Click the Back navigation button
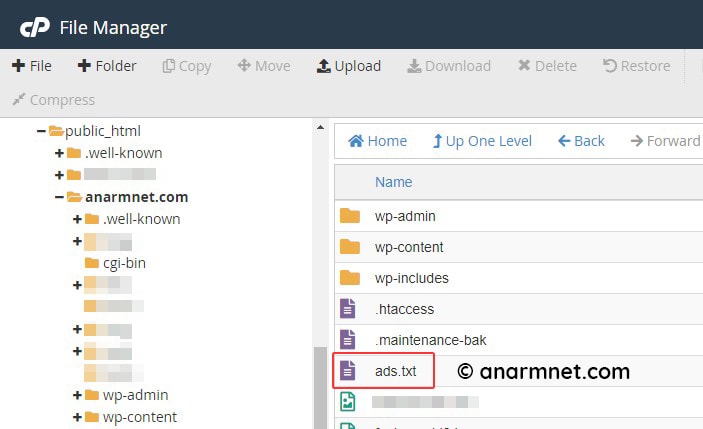Image resolution: width=703 pixels, height=429 pixels. click(581, 141)
